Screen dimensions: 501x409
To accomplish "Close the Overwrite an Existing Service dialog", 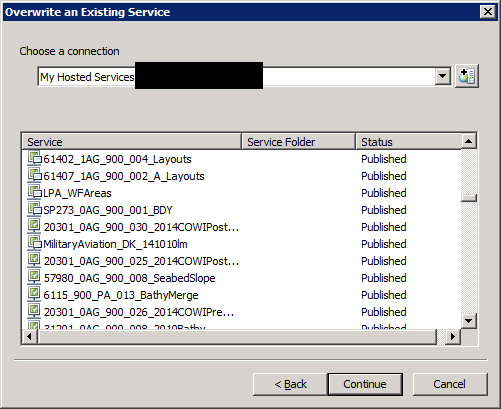I will coord(488,12).
